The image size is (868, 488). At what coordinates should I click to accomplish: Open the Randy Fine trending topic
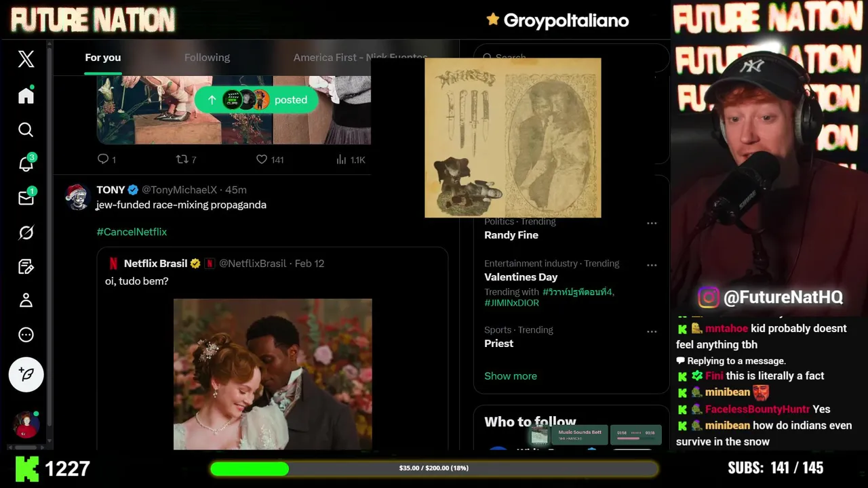[511, 235]
